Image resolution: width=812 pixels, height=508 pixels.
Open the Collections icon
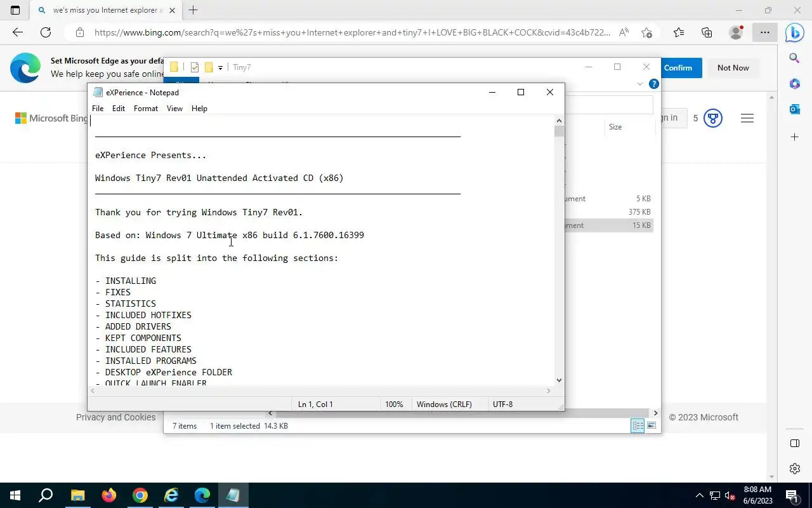click(707, 32)
